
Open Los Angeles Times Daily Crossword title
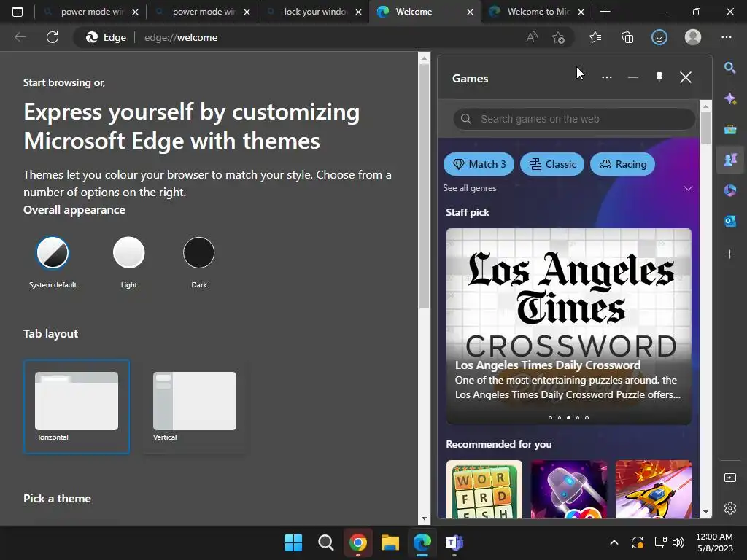click(x=548, y=365)
